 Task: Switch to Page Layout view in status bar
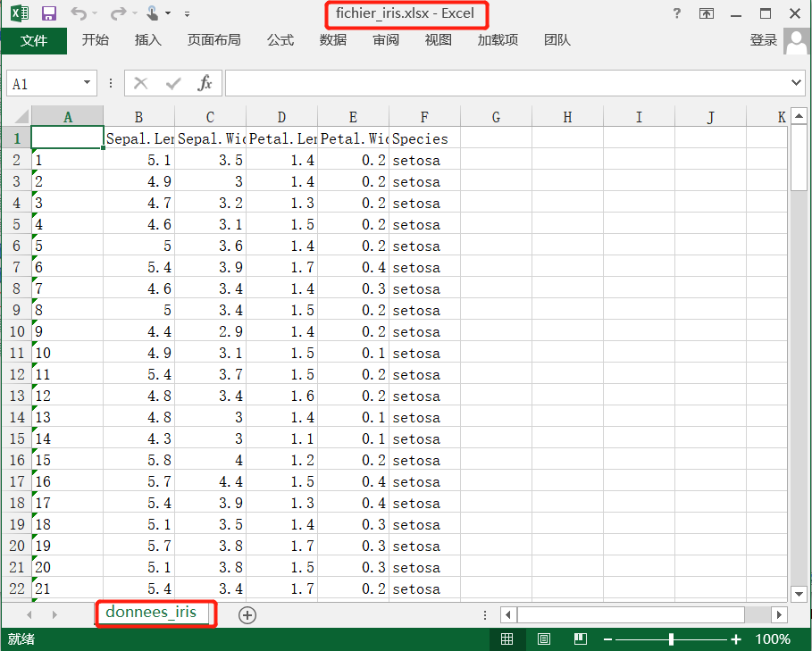544,638
